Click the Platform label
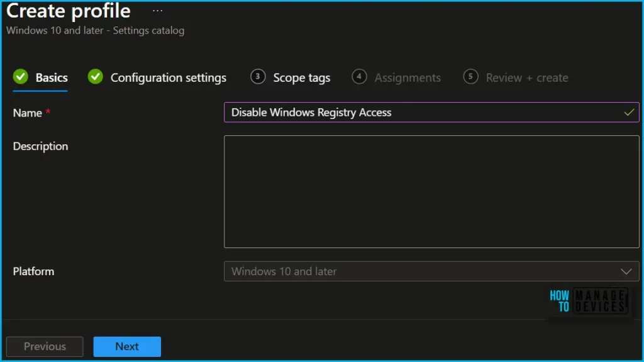This screenshot has height=362, width=644. coord(33,271)
